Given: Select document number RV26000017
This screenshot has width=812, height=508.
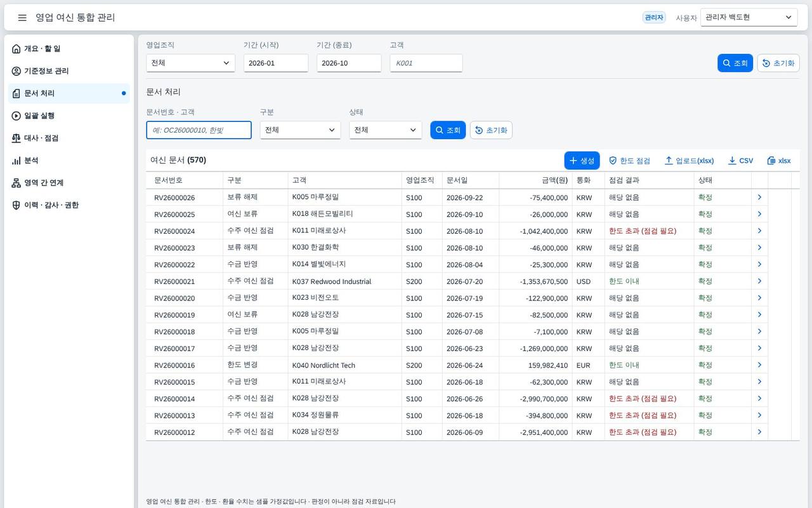Looking at the screenshot, I should tap(174, 349).
